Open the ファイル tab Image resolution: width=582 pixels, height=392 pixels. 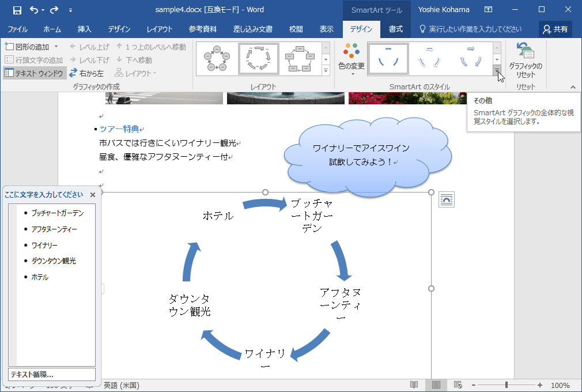pos(17,29)
